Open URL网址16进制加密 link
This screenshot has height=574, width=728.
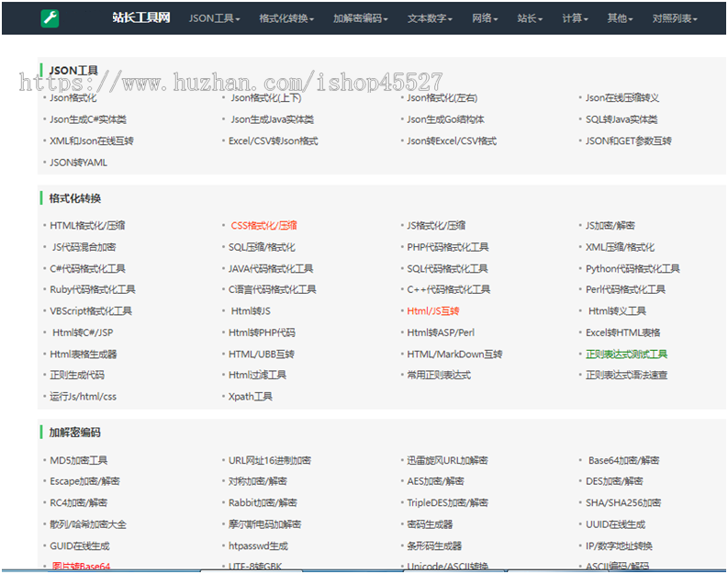tap(270, 460)
